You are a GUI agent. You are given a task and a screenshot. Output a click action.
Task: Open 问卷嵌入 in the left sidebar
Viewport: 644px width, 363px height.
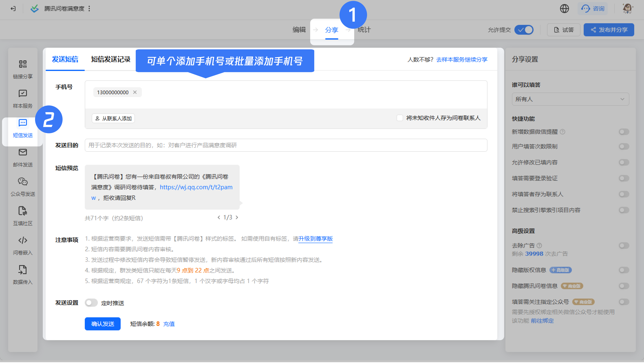click(23, 246)
